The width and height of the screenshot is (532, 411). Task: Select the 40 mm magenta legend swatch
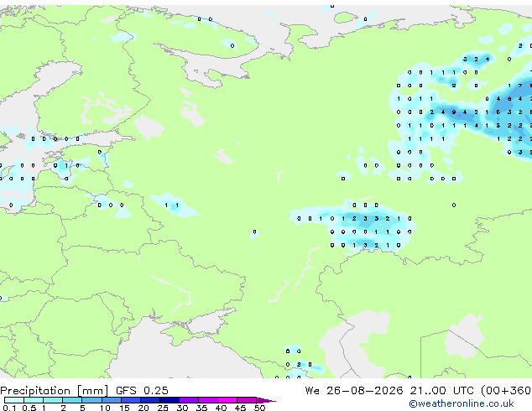coord(227,400)
